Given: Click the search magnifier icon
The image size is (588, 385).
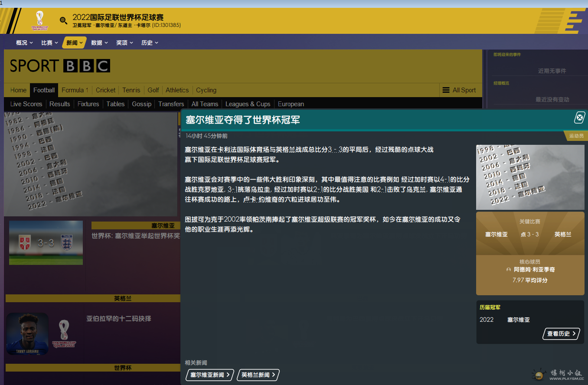Looking at the screenshot, I should pos(63,20).
